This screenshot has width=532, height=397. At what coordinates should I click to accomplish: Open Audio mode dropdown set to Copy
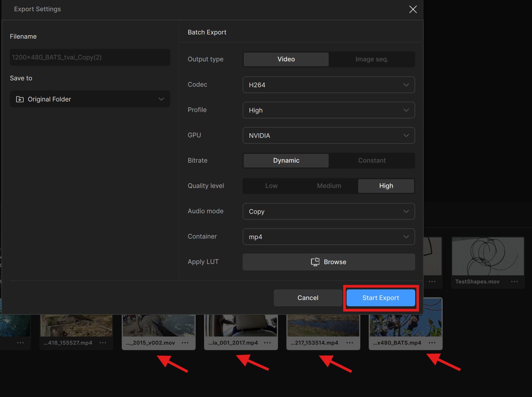pyautogui.click(x=329, y=211)
